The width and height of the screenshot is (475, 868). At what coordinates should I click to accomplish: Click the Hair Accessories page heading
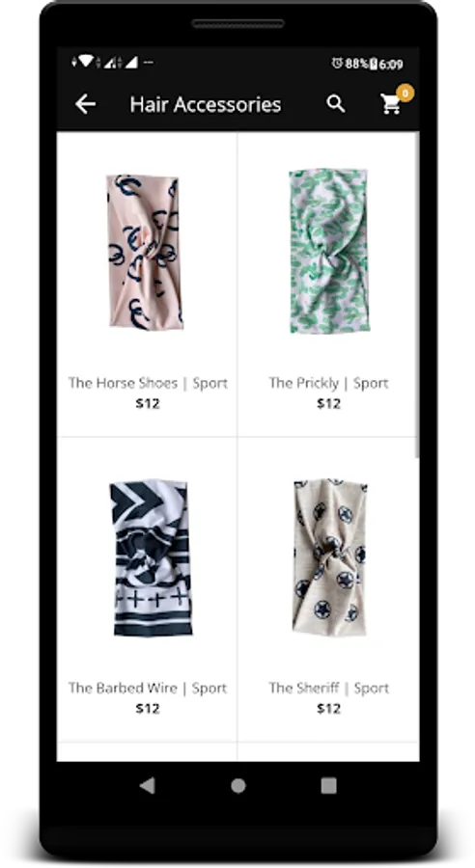point(206,104)
